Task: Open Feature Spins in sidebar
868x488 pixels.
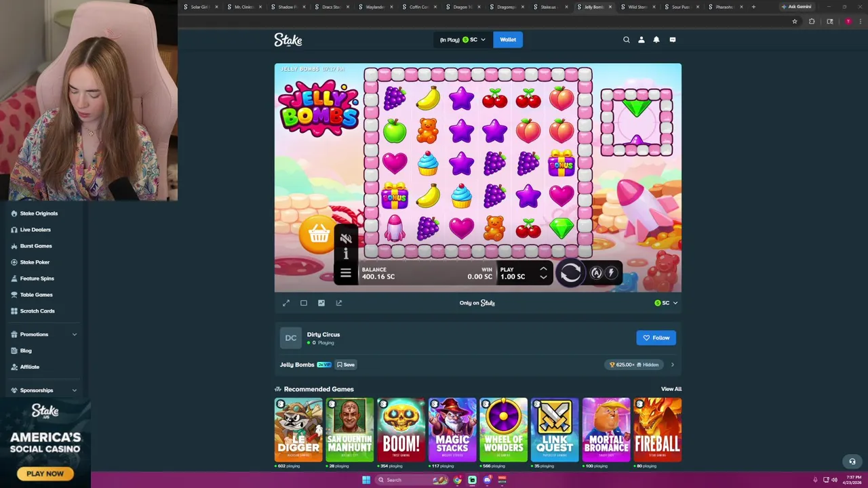Action: pos(37,279)
